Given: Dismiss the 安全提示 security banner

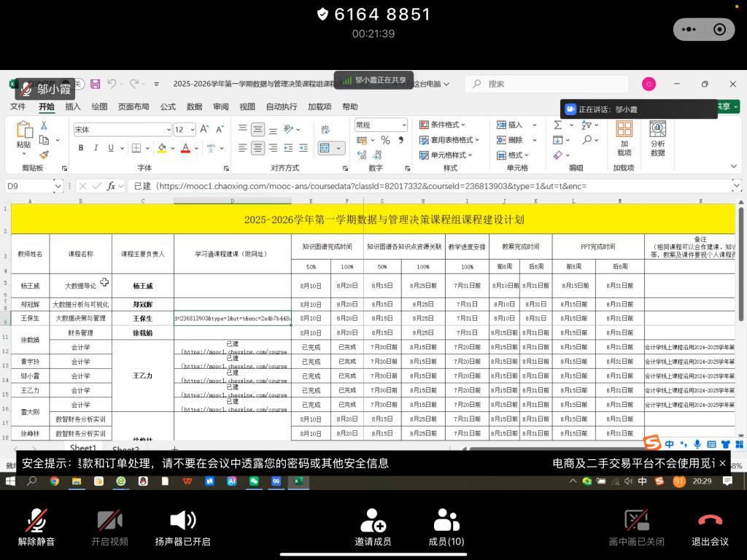Looking at the screenshot, I should tap(722, 463).
